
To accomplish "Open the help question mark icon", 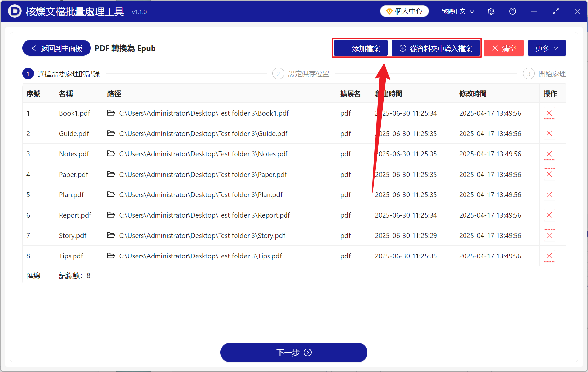I will coord(513,11).
